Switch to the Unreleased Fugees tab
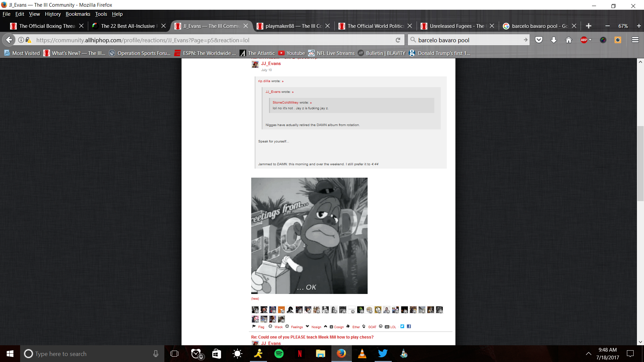This screenshot has height=362, width=644. [x=457, y=26]
